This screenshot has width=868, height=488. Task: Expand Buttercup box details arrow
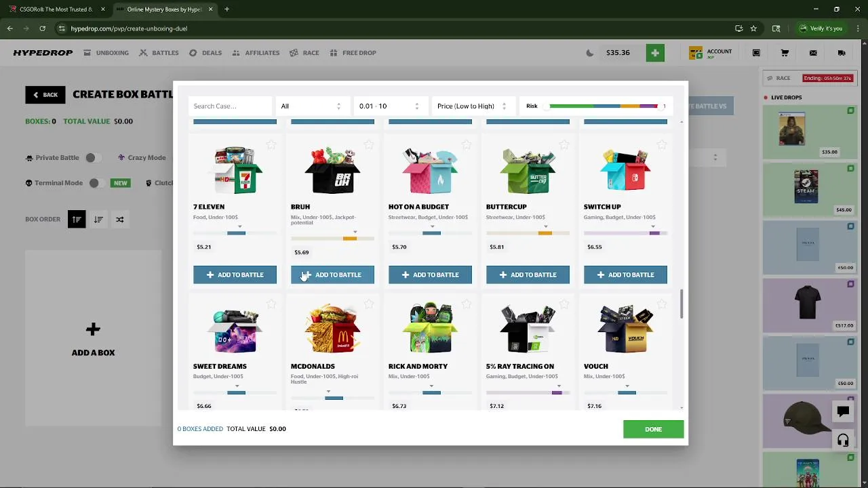[x=547, y=226]
